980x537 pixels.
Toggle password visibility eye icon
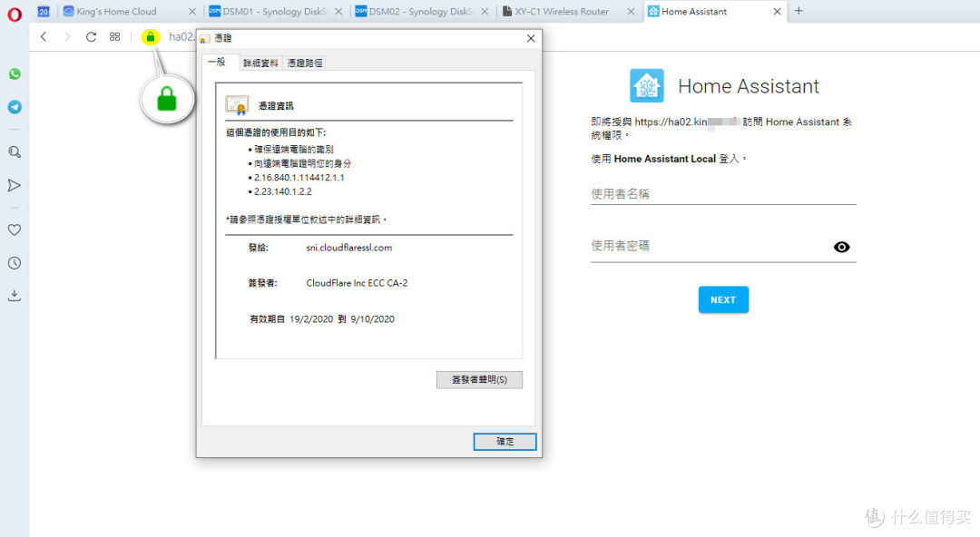click(x=841, y=247)
